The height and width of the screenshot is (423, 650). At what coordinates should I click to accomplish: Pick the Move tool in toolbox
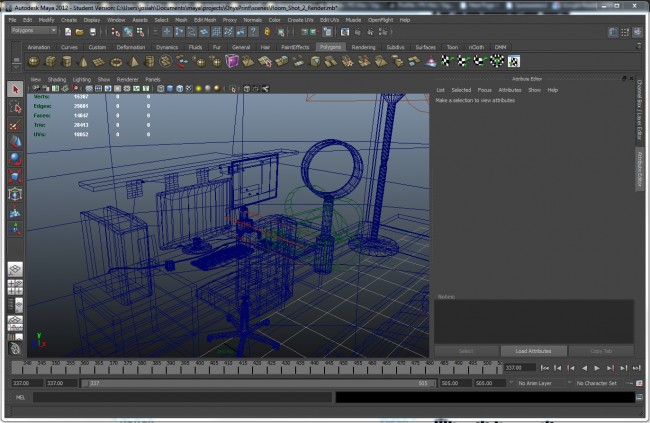(x=15, y=142)
